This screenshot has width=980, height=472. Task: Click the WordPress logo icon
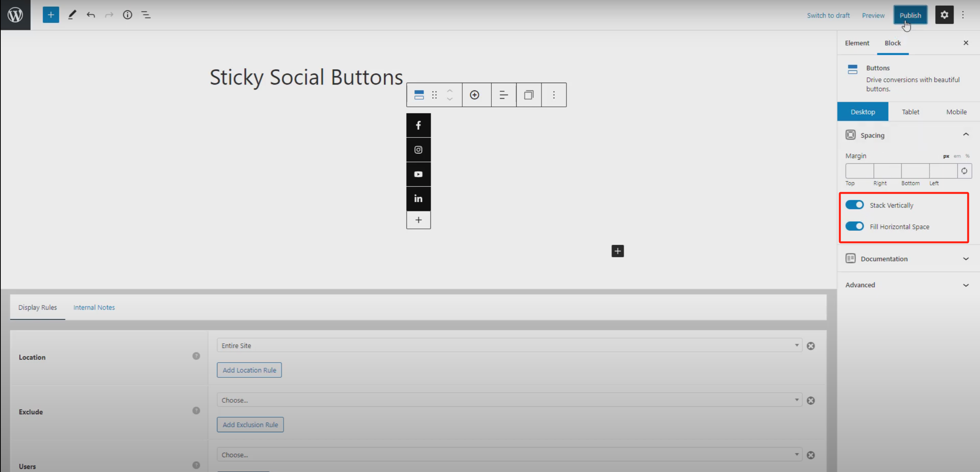(x=15, y=15)
